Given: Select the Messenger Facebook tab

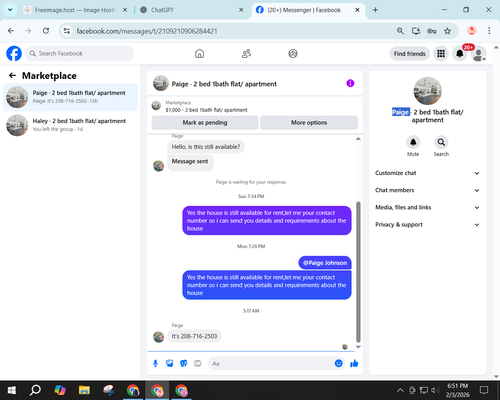Looking at the screenshot, I should pos(303,10).
